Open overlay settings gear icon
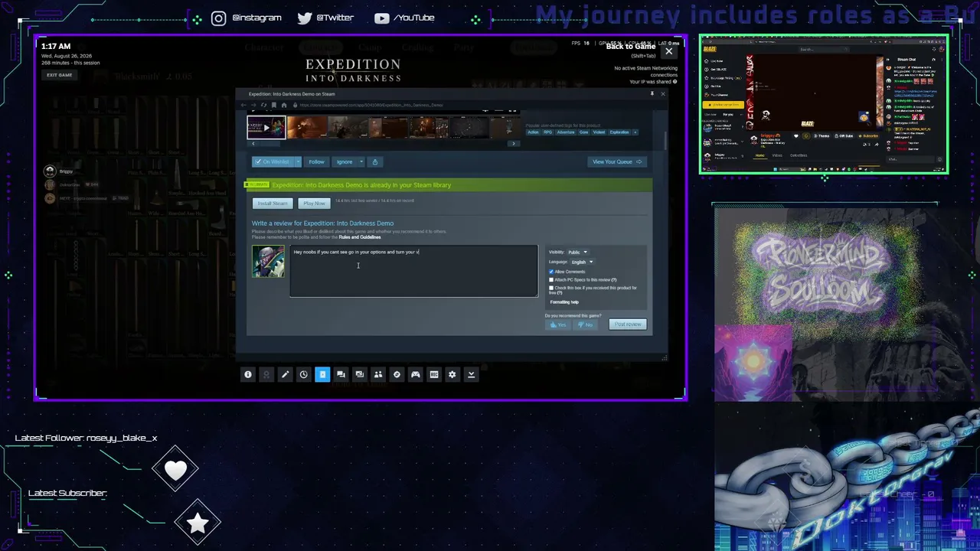Screen dimensions: 980x551 (x=452, y=374)
